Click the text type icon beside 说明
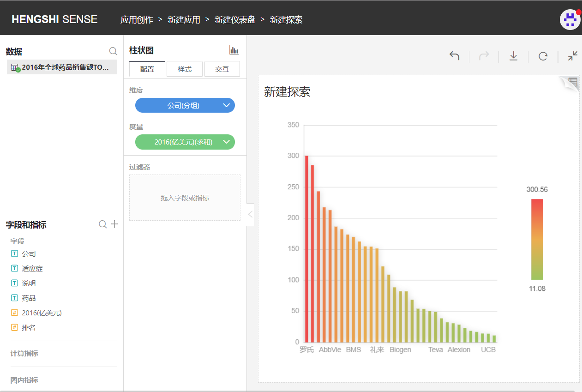Screen dimensions: 582x392 click(14, 283)
